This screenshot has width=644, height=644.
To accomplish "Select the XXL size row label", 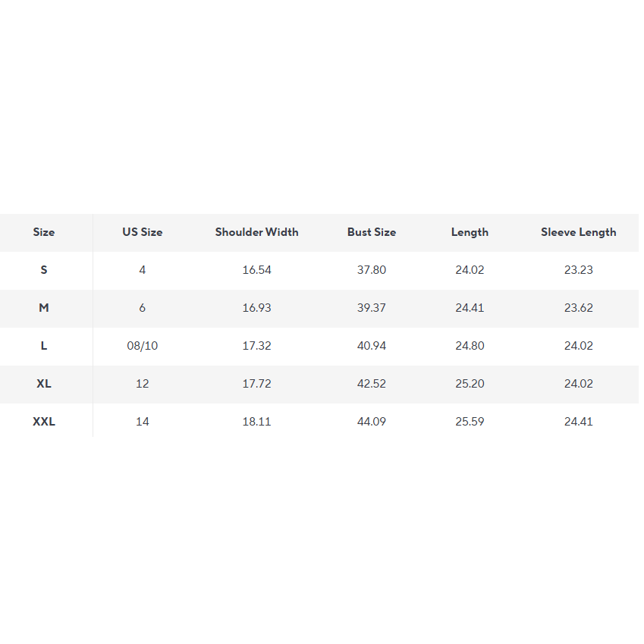I will (44, 422).
